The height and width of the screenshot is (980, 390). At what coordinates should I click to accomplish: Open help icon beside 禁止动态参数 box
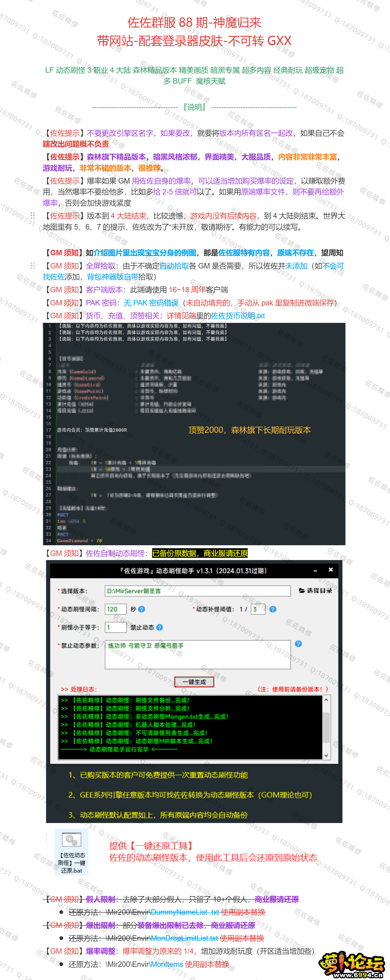point(298,644)
